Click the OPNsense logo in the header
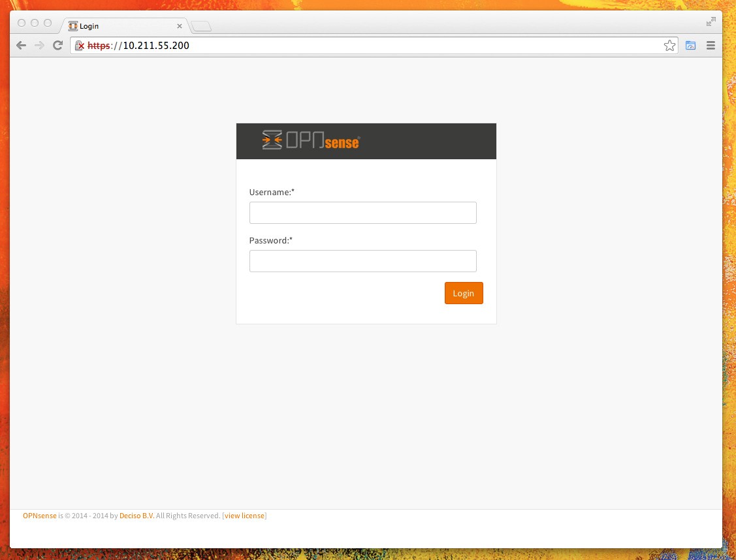This screenshot has width=736, height=560. [311, 140]
